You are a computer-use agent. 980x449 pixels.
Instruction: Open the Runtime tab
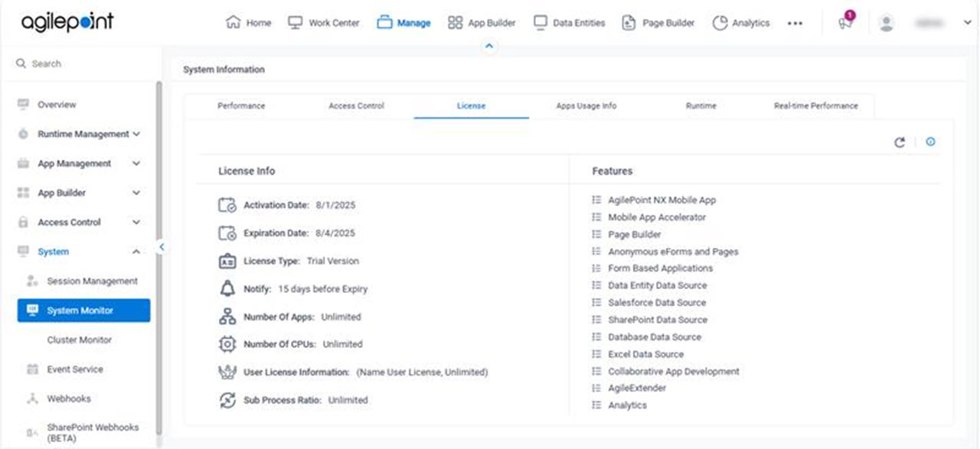(701, 106)
